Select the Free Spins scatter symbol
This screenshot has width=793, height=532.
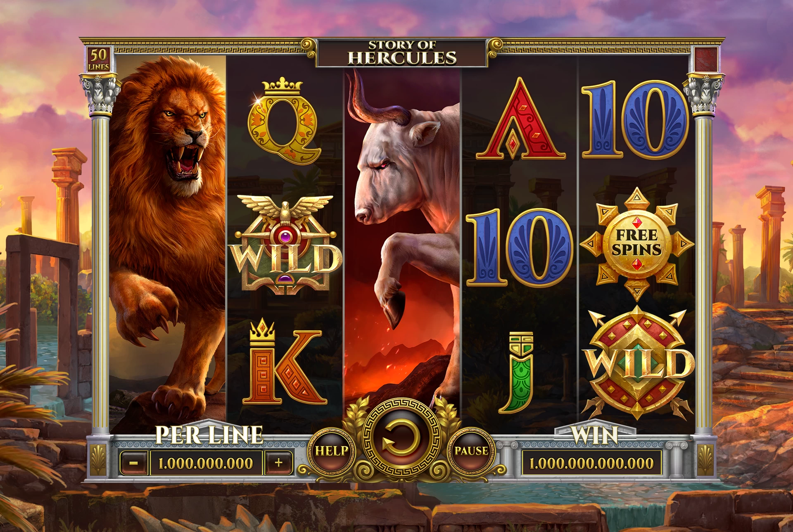[637, 243]
